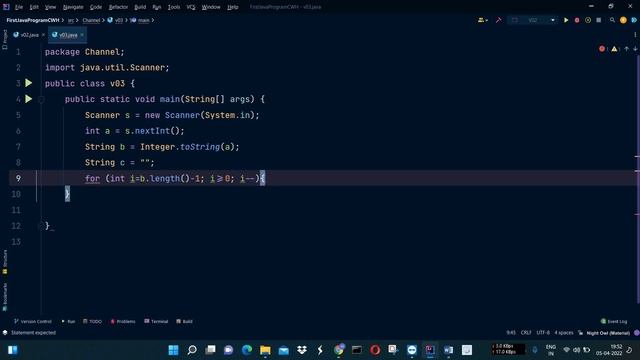Open the Run menu
Image resolution: width=640 pixels, height=360 pixels.
[157, 7]
